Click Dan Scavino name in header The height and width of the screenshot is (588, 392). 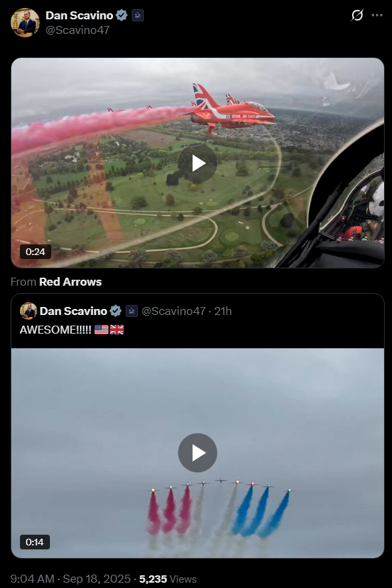[79, 15]
